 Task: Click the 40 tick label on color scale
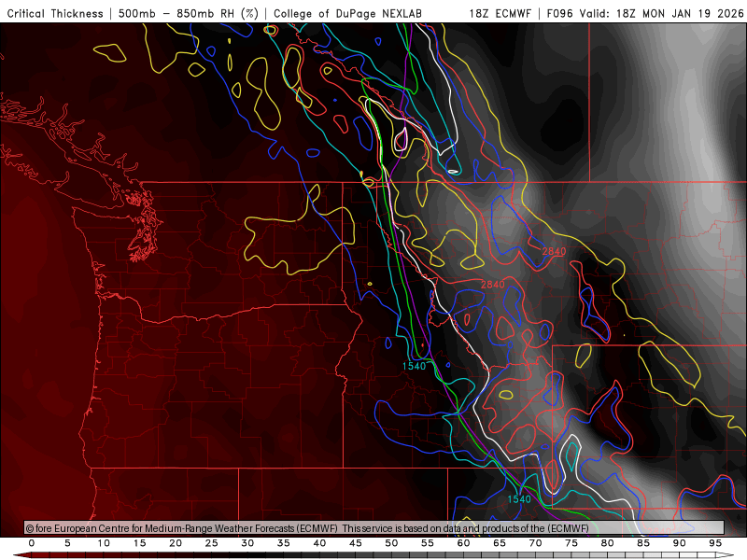tap(319, 543)
